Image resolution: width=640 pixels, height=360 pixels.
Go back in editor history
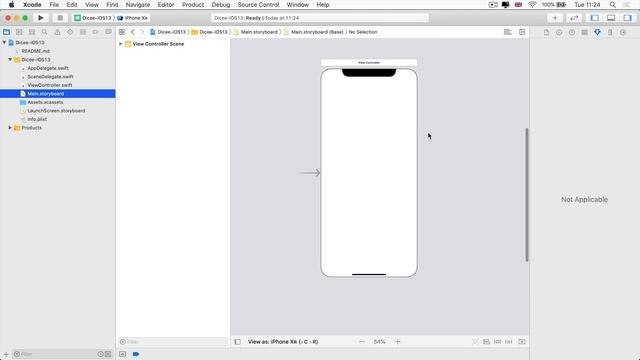pos(133,32)
